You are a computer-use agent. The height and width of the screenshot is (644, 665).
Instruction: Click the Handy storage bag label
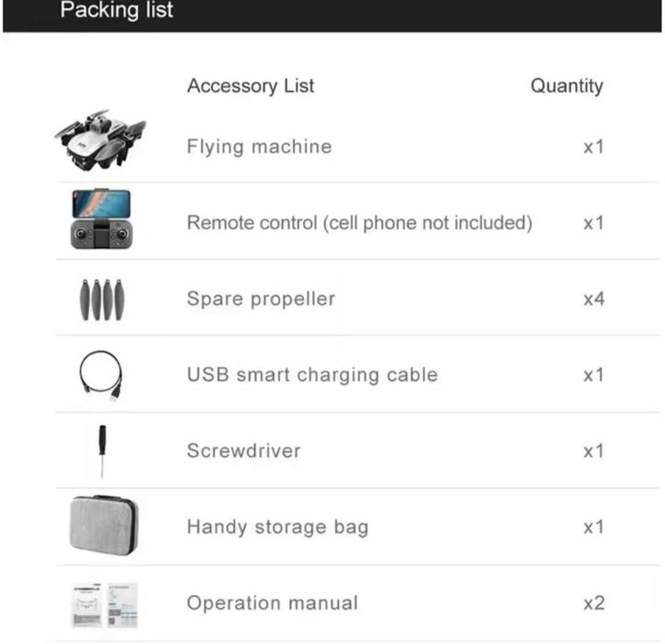tap(277, 527)
